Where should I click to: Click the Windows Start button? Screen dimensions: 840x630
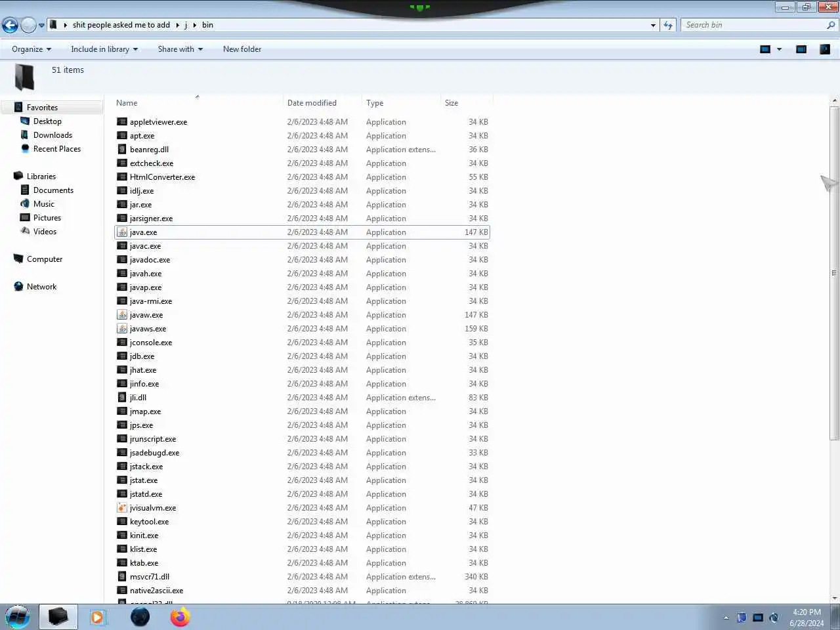pos(18,617)
